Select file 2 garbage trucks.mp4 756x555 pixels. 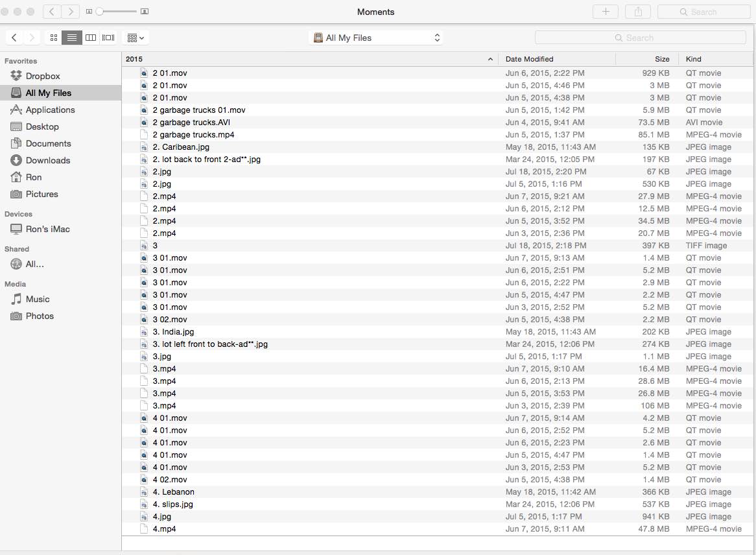437,135
